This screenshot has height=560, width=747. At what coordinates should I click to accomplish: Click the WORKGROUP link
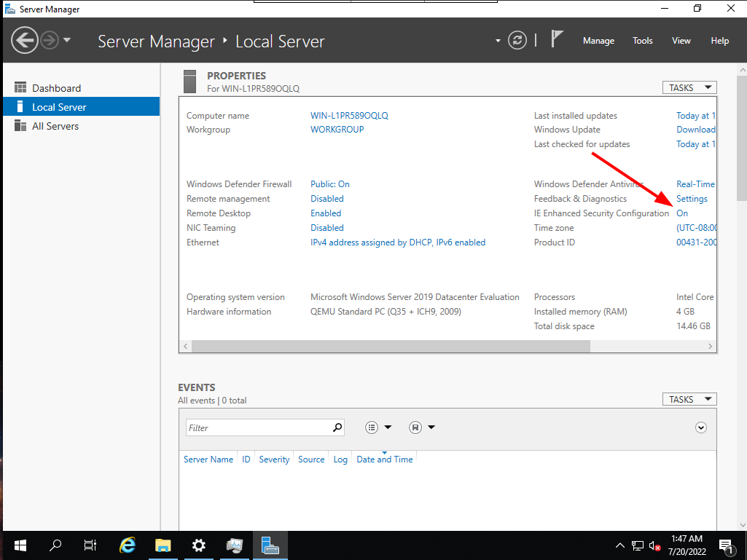click(337, 130)
